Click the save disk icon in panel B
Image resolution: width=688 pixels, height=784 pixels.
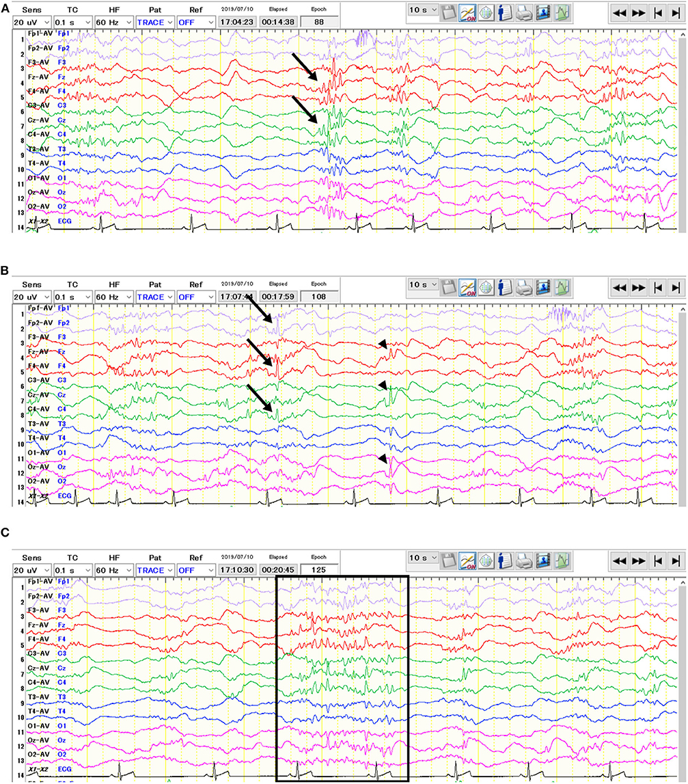pos(449,288)
